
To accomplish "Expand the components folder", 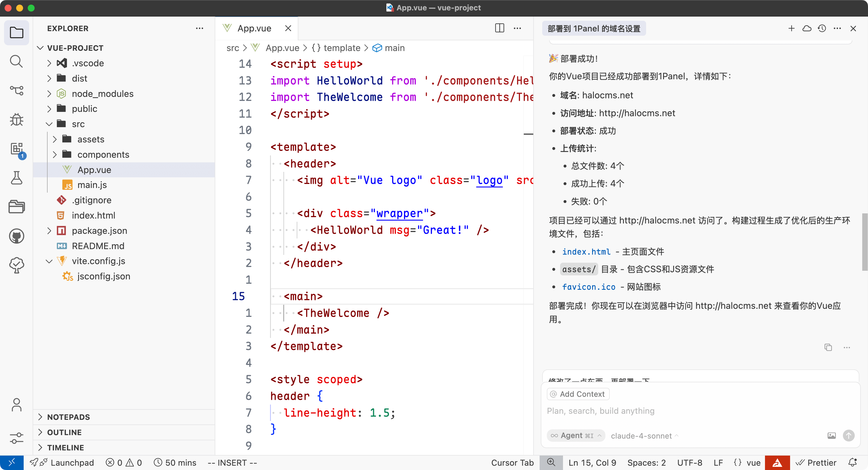I will coord(103,155).
